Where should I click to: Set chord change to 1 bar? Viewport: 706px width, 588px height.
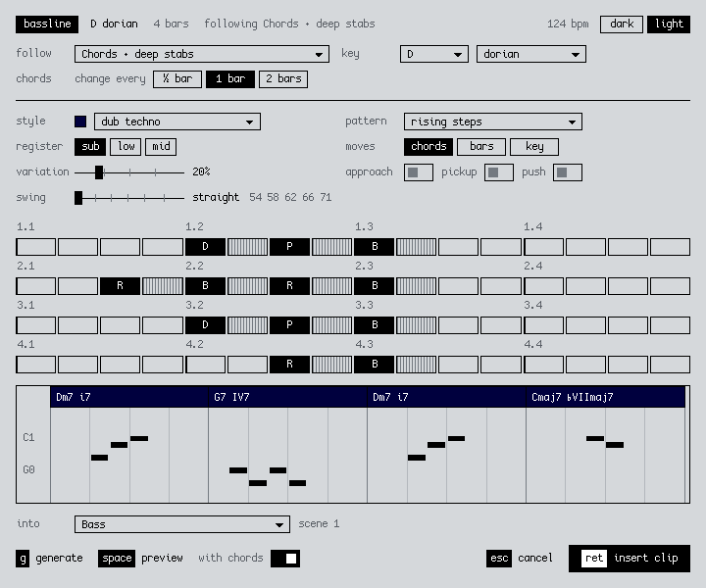230,79
